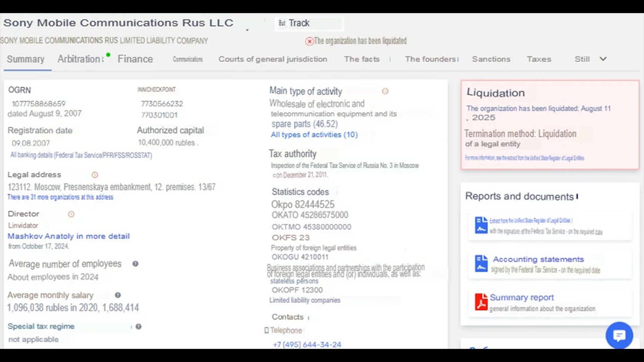Click OKFS 23 code
This screenshot has height=362, width=644.
pyautogui.click(x=290, y=238)
